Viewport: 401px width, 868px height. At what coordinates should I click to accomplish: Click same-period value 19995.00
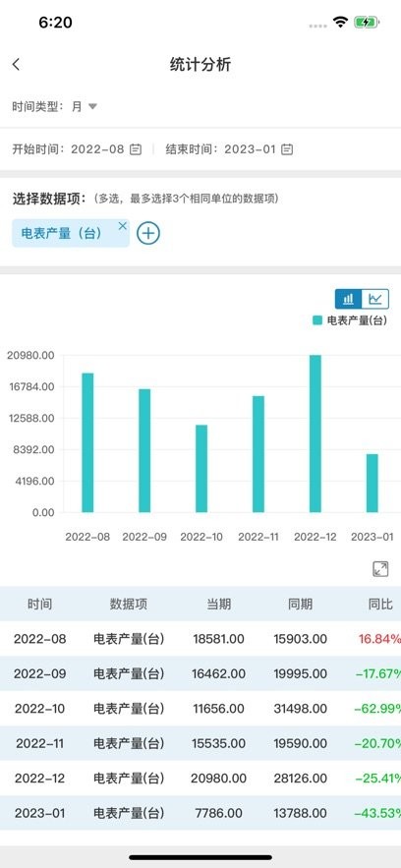(301, 673)
